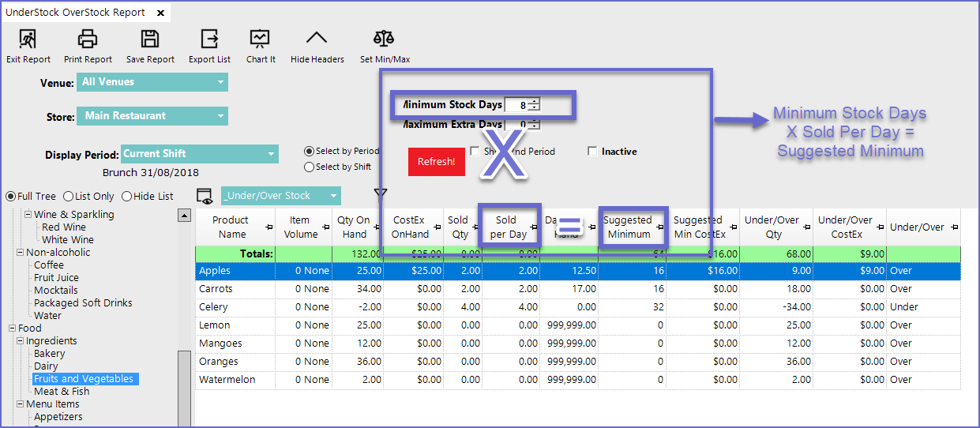Click the eye view icon beside the Under/Over Stock dropdown
The height and width of the screenshot is (428, 980).
point(205,196)
